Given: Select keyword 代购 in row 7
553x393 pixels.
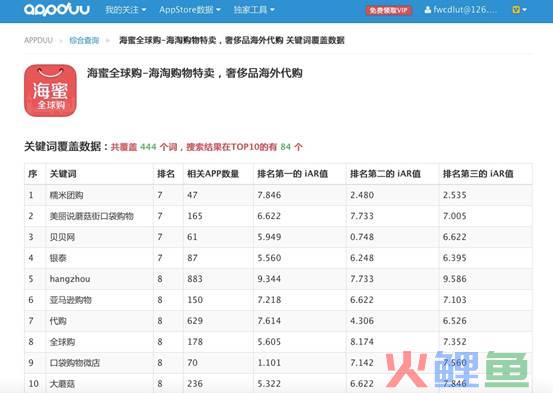Looking at the screenshot, I should click(58, 321).
